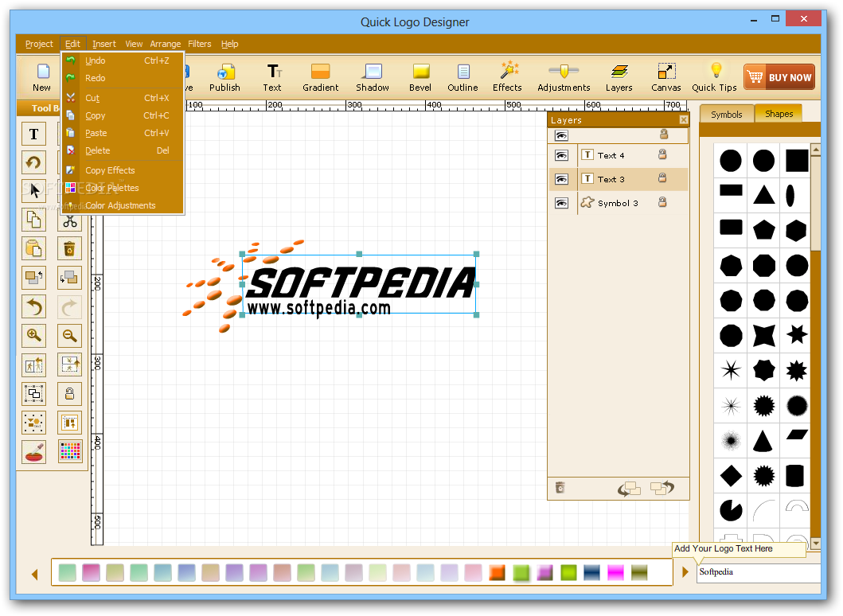The height and width of the screenshot is (616, 843).
Task: Open Quick Tips lightbulb
Action: coord(715,77)
